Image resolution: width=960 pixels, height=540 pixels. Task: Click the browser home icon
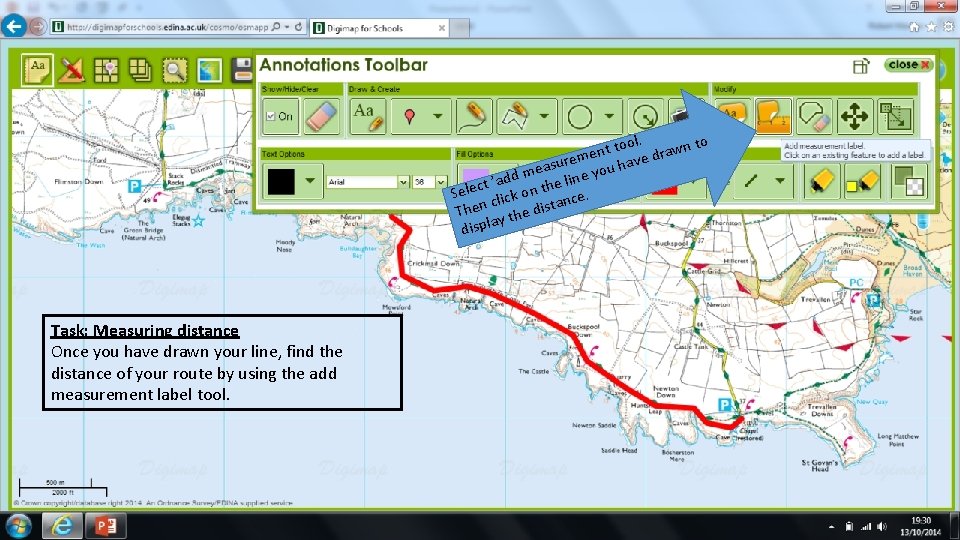pyautogui.click(x=914, y=27)
